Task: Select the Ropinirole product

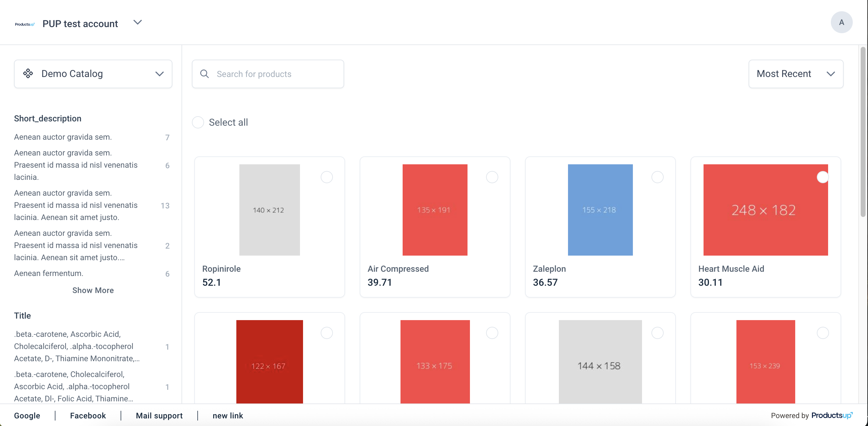Action: [x=326, y=177]
